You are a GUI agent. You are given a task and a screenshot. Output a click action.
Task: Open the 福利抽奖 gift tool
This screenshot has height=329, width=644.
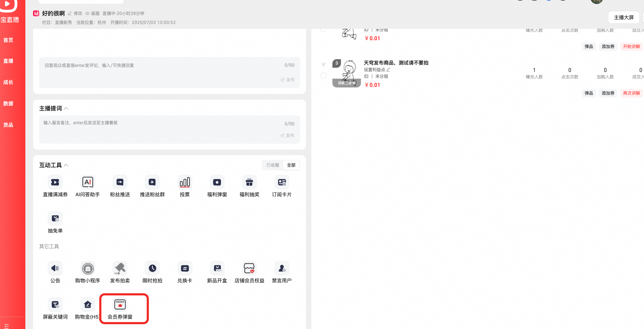click(249, 186)
